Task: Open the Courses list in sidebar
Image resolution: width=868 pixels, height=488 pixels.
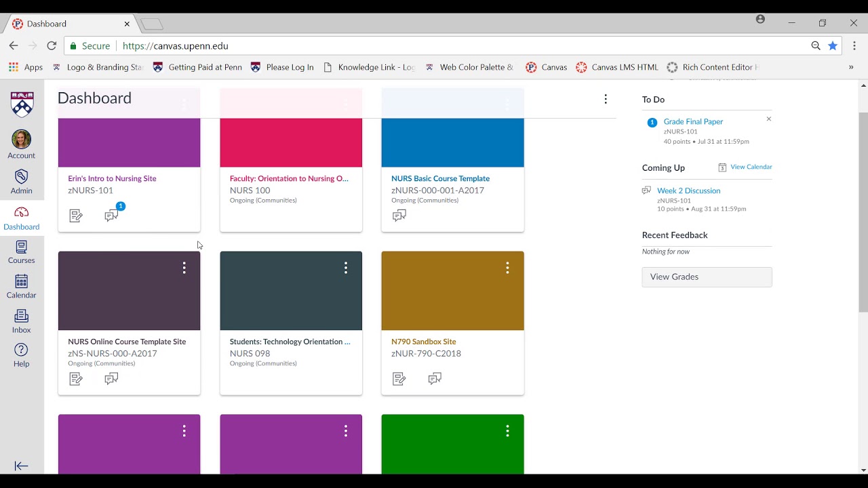Action: (x=22, y=252)
